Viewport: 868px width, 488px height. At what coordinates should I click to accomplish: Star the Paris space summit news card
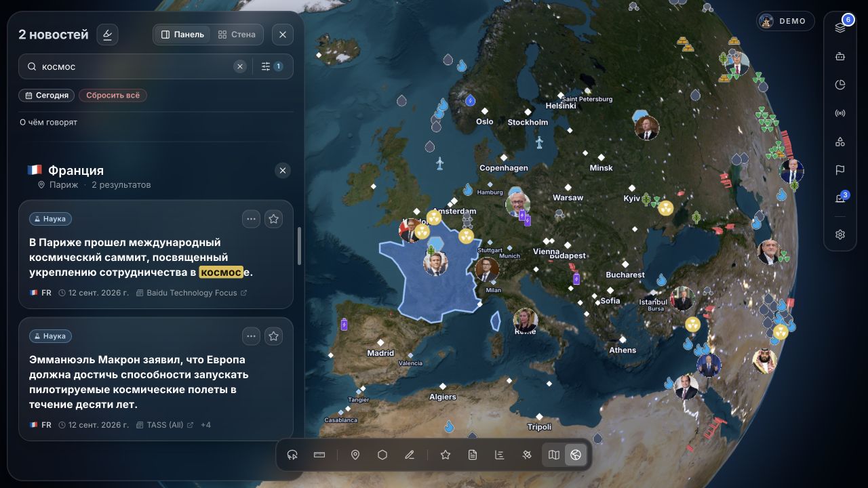click(273, 219)
